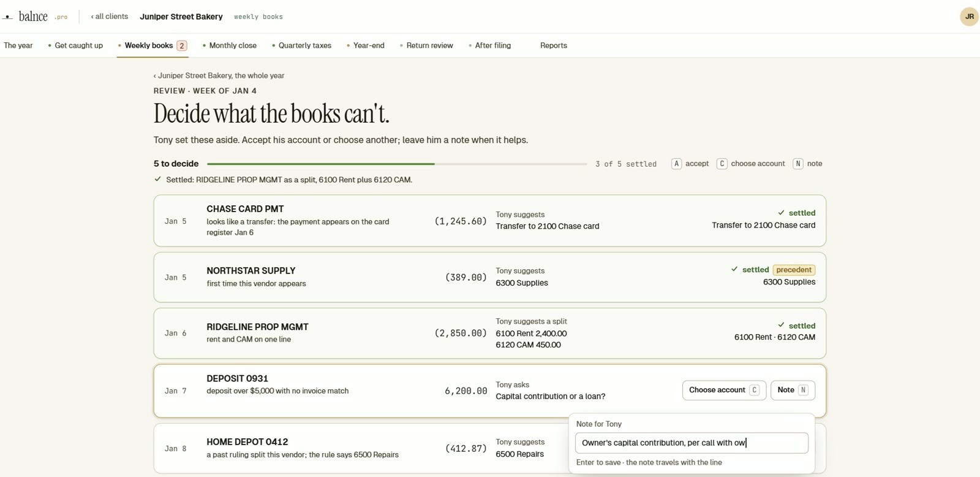
Task: Focus the Note for Tony text field
Action: point(692,443)
